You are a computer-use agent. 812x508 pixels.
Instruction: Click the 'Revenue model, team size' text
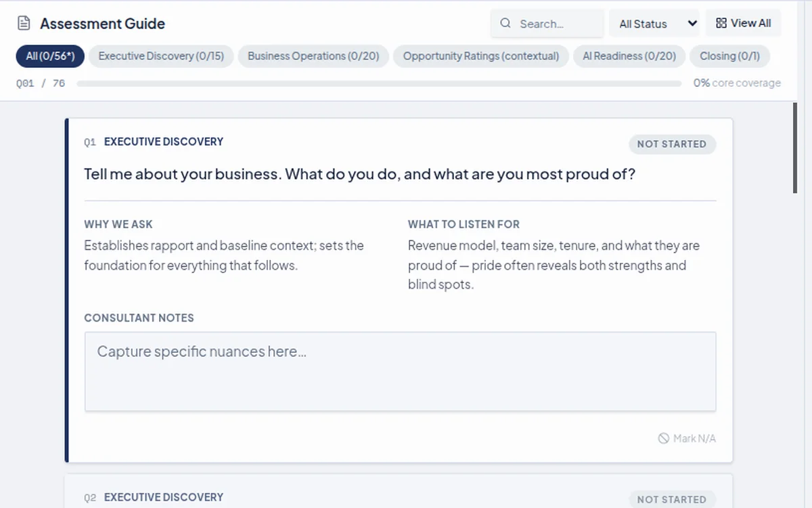click(554, 265)
